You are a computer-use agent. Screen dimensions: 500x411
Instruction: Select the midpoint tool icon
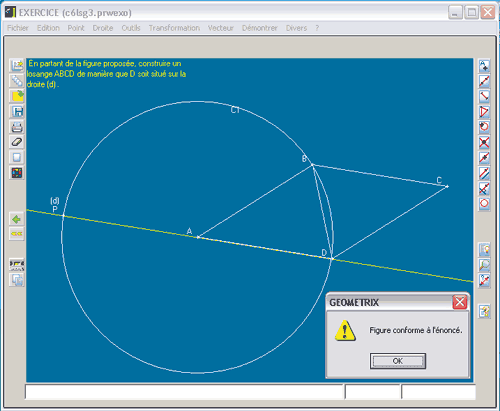[484, 157]
